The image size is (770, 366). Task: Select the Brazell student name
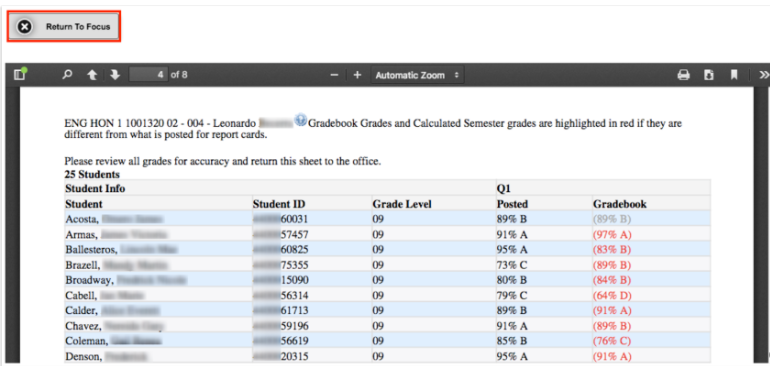coord(117,265)
